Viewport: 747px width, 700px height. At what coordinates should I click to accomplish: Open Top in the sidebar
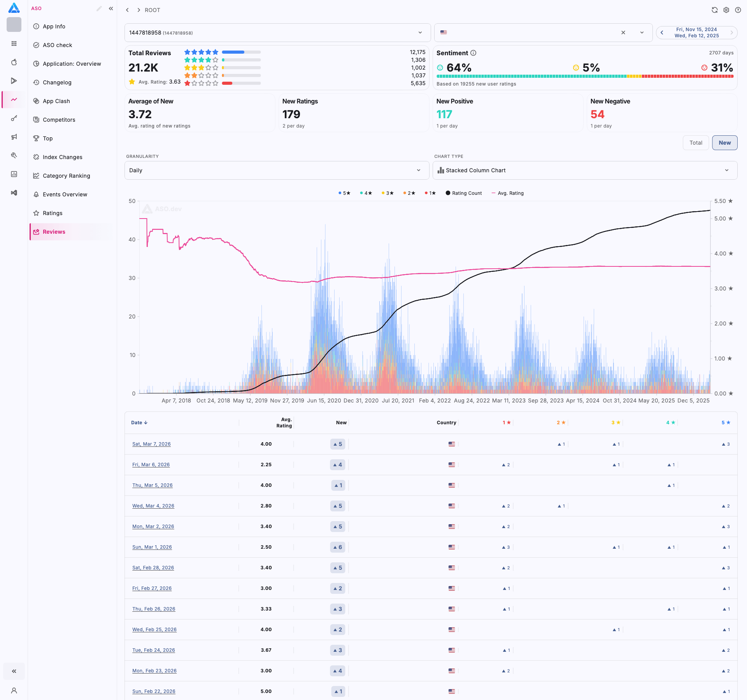(x=48, y=138)
